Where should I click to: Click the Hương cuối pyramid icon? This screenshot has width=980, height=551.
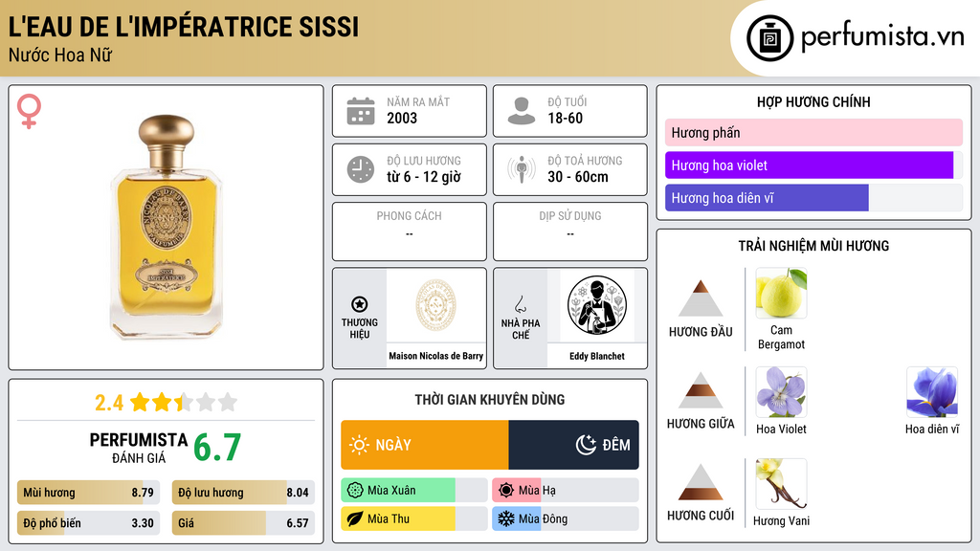click(701, 482)
